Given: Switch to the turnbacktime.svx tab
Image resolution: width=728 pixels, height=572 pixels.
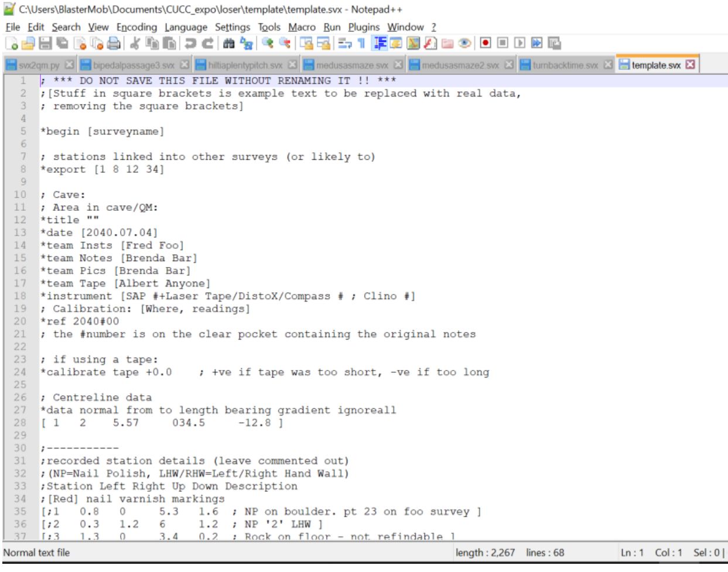Looking at the screenshot, I should 565,65.
